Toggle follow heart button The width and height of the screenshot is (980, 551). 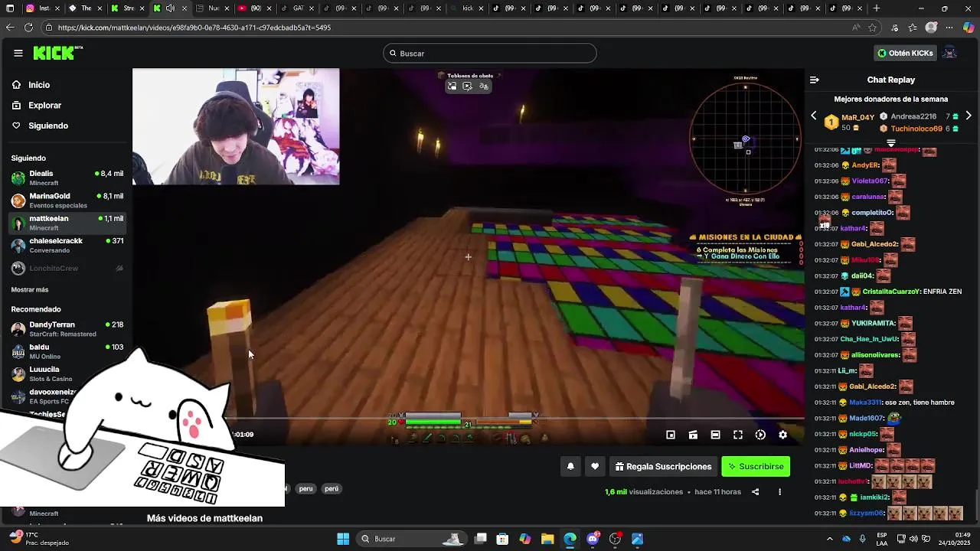pos(595,466)
